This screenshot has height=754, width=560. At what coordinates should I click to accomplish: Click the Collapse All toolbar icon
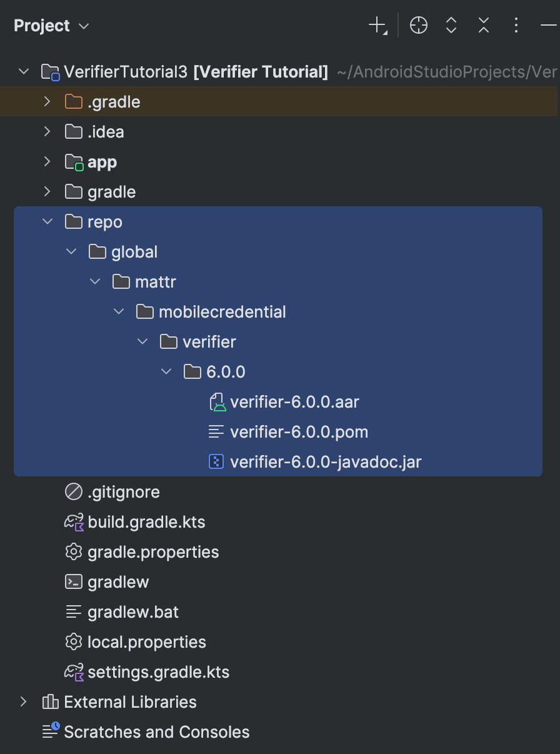pyautogui.click(x=484, y=26)
